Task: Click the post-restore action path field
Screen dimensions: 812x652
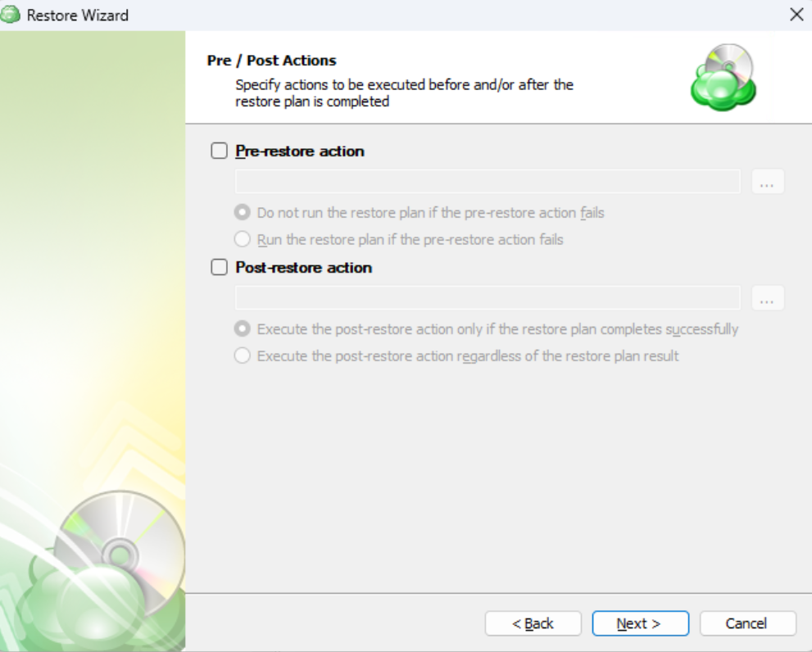Action: tap(488, 298)
